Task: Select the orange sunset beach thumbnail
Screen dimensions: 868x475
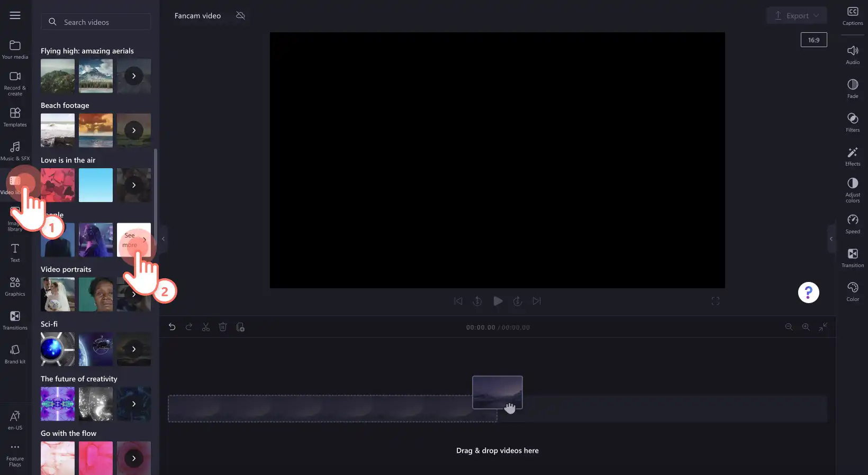Action: [x=96, y=130]
